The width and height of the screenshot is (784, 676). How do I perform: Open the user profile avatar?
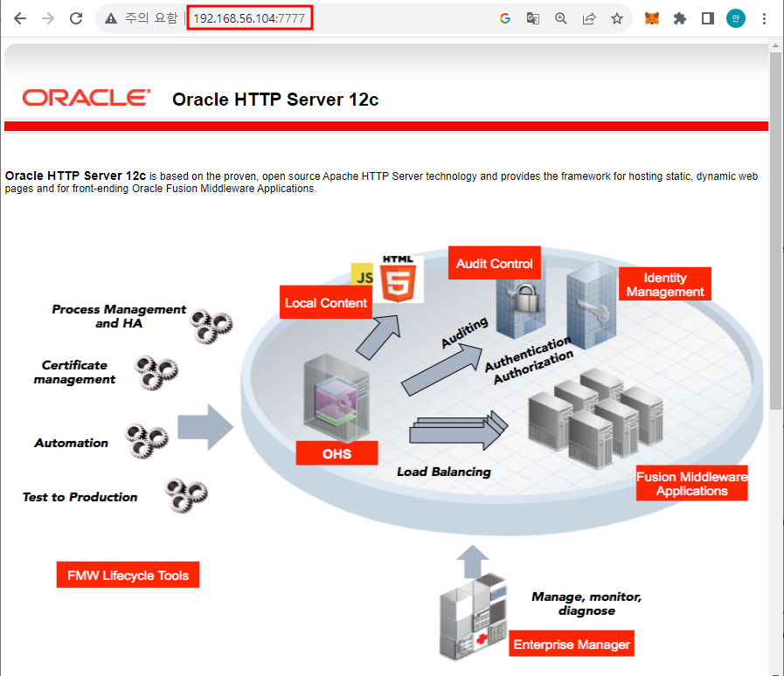tap(736, 18)
